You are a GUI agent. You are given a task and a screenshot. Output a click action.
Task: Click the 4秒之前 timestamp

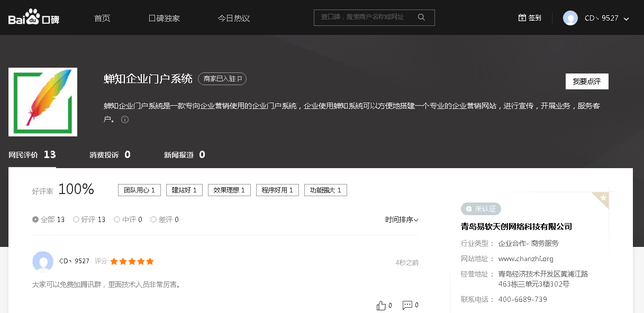tap(407, 262)
